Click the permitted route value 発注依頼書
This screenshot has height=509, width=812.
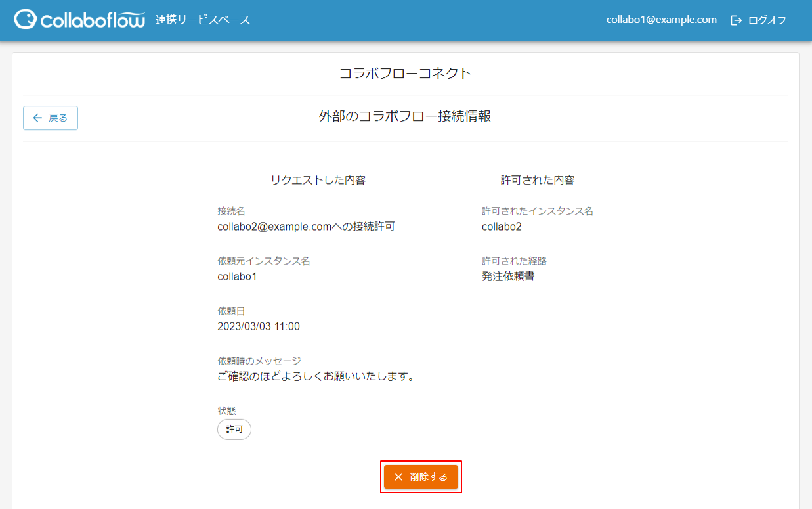coord(508,277)
